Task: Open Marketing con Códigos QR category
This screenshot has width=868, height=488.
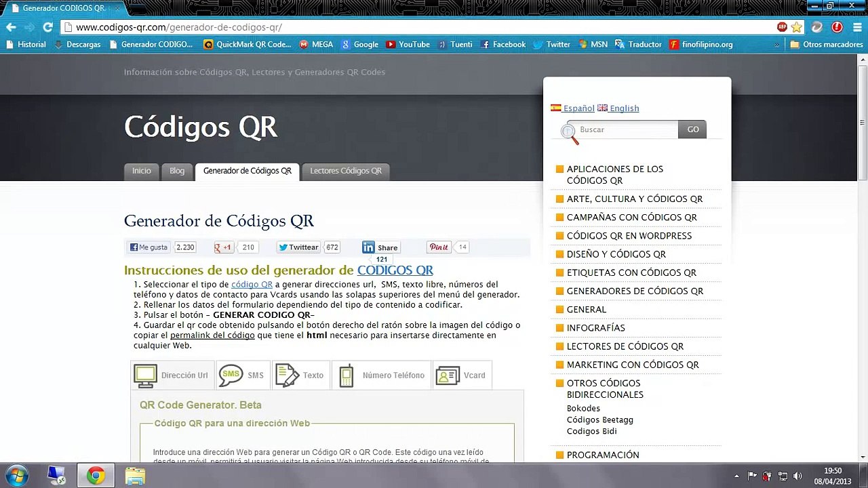Action: tap(633, 365)
